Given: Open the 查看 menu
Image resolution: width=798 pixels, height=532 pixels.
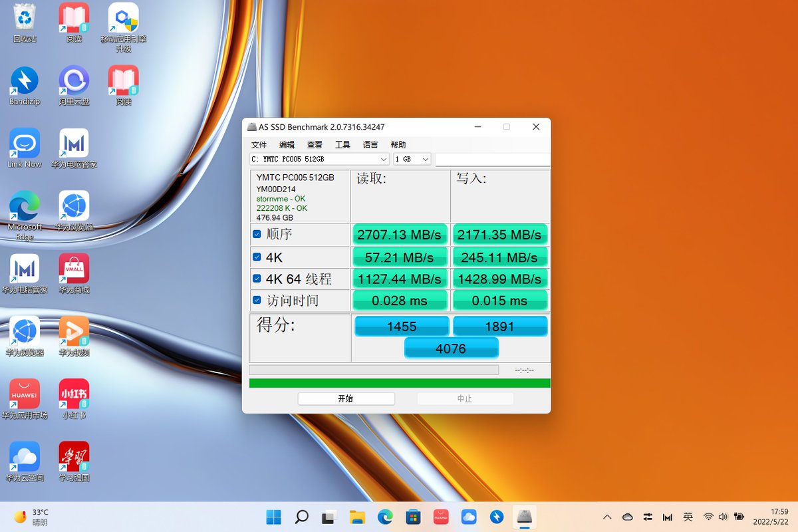Looking at the screenshot, I should point(315,145).
